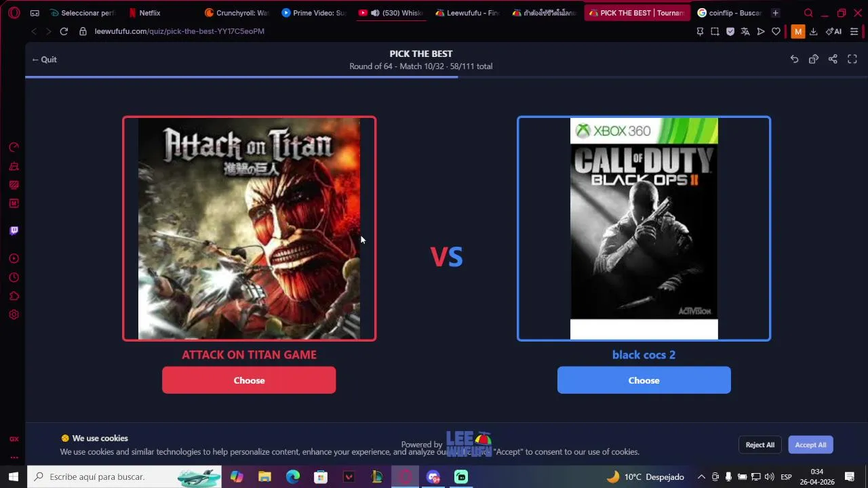The image size is (868, 488).
Task: Enter fullscreen mode on the quiz
Action: click(852, 60)
